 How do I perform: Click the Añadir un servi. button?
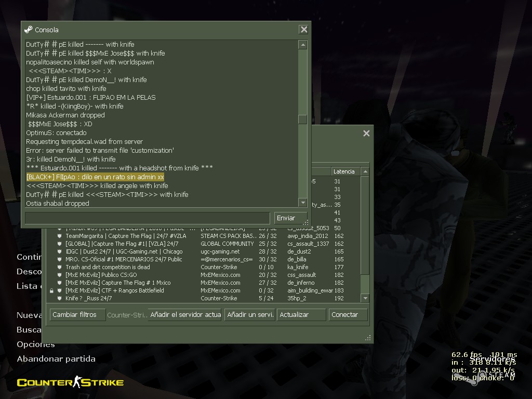pos(250,314)
